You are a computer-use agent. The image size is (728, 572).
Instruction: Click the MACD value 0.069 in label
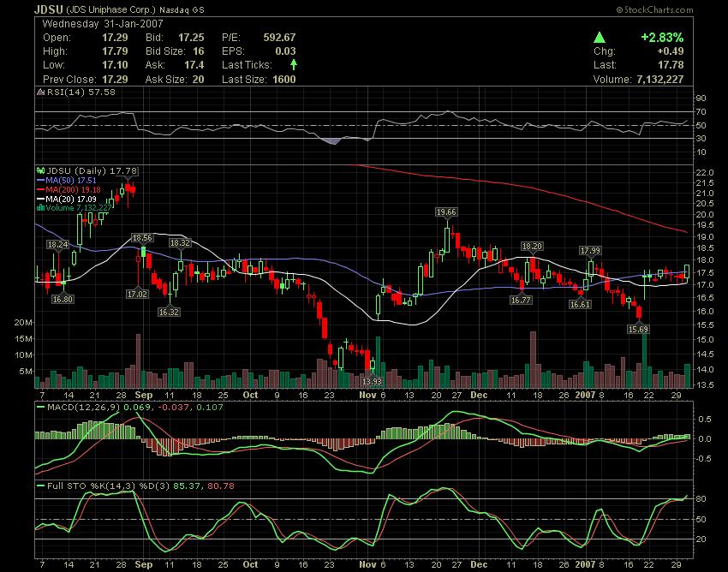click(135, 408)
